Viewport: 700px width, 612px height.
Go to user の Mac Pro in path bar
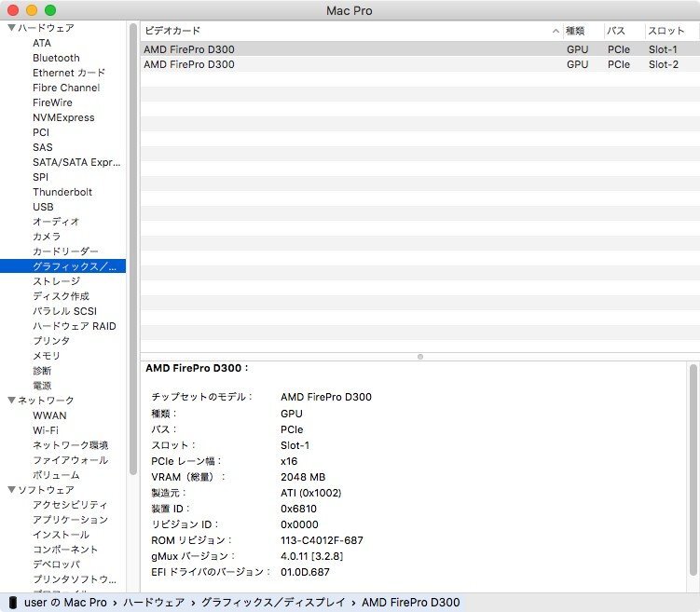point(65,602)
